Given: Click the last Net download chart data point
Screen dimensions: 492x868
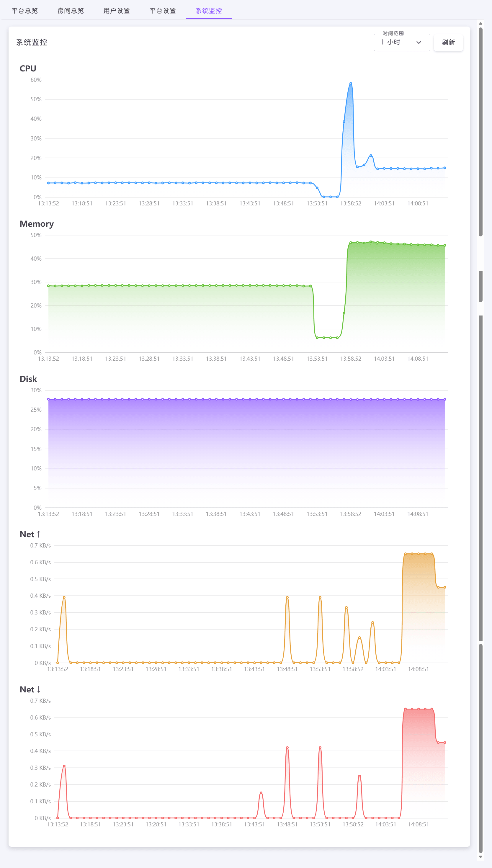Looking at the screenshot, I should coord(445,743).
